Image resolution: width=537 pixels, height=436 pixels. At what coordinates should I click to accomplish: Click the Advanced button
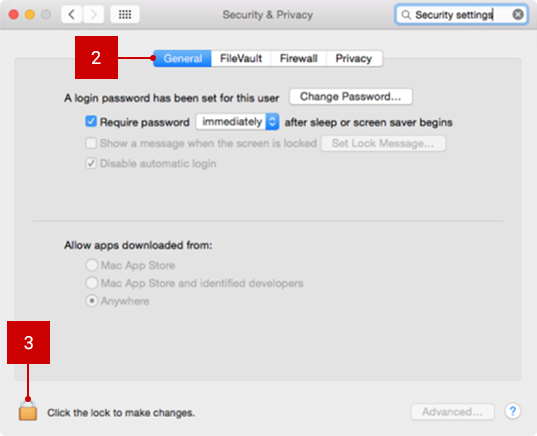point(452,412)
